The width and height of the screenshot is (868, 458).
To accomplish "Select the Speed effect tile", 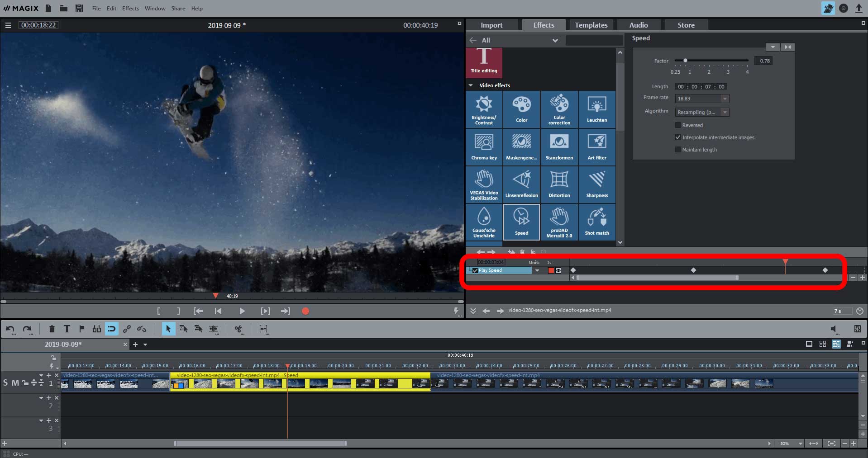I will [521, 222].
